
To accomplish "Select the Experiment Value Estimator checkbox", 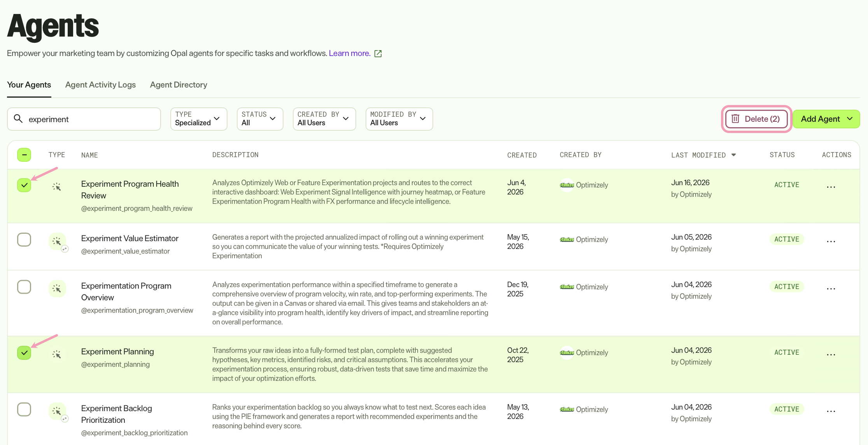I will 24,240.
